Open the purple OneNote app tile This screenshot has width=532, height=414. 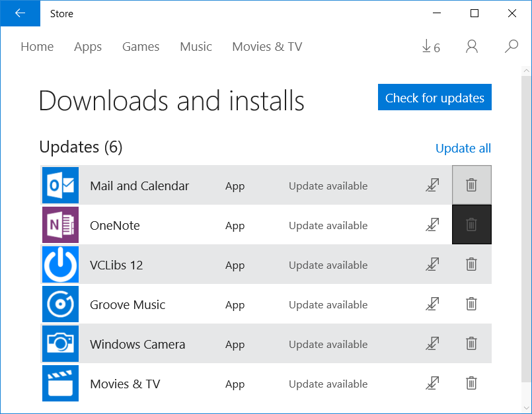click(x=60, y=224)
